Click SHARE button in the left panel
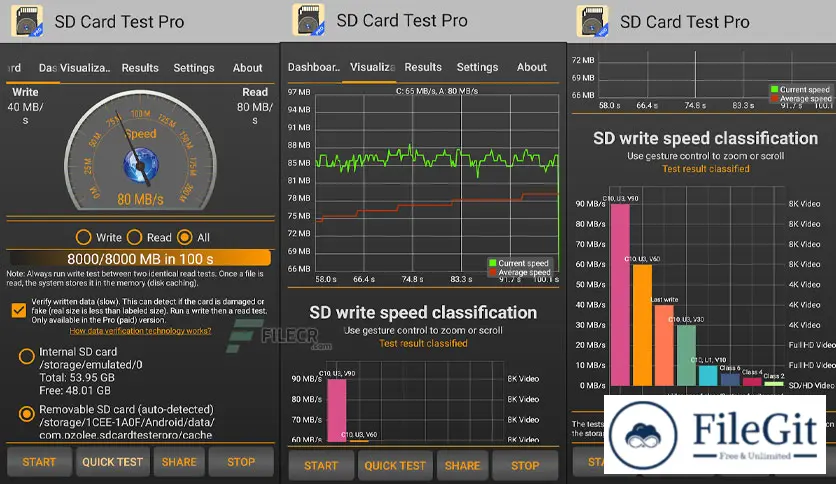 tap(179, 462)
